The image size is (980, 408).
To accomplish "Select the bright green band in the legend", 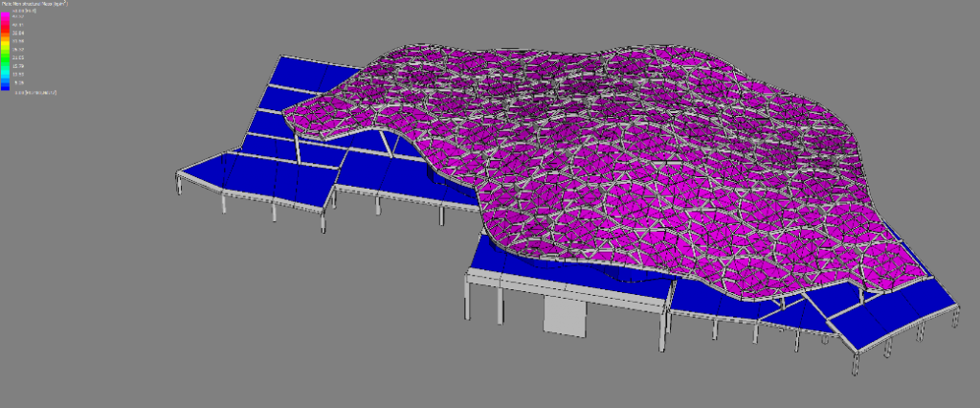I will point(6,57).
